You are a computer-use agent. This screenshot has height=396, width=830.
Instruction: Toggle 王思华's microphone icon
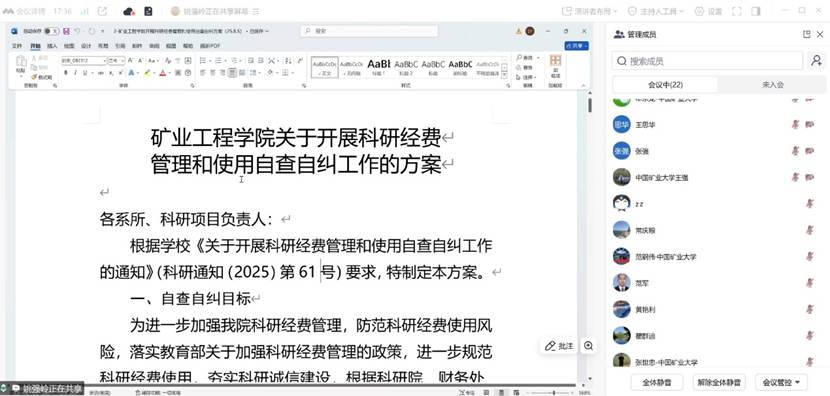(795, 124)
